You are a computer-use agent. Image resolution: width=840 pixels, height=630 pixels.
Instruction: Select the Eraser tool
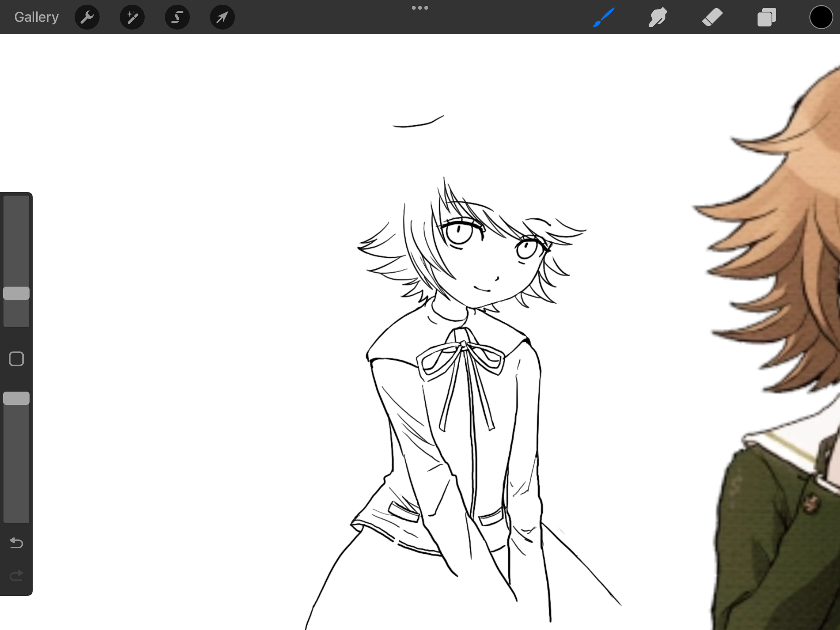pos(712,17)
